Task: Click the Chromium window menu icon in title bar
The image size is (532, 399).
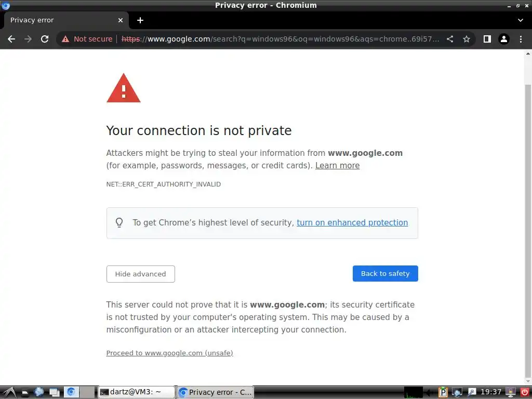Action: [x=5, y=5]
